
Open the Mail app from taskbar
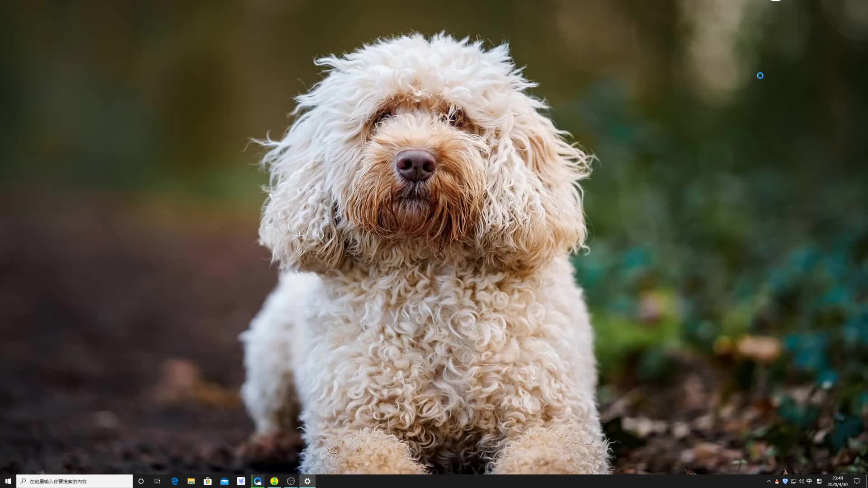pos(224,481)
